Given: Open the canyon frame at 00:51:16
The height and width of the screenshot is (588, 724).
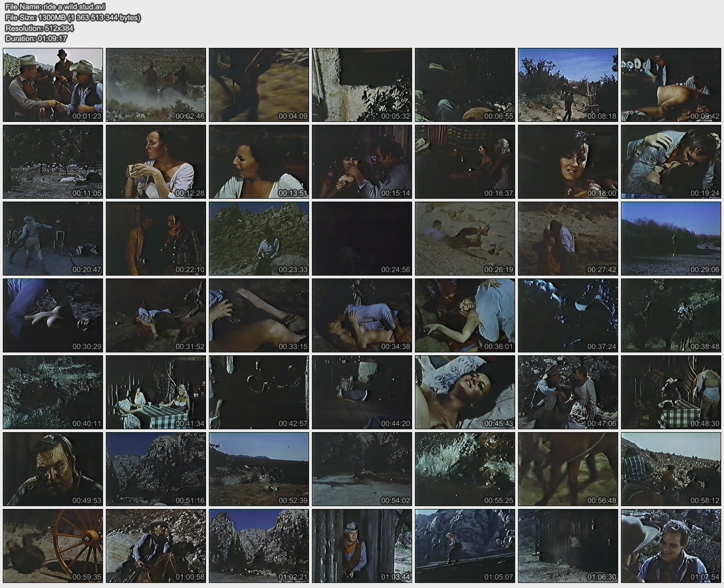Looking at the screenshot, I should click(156, 469).
